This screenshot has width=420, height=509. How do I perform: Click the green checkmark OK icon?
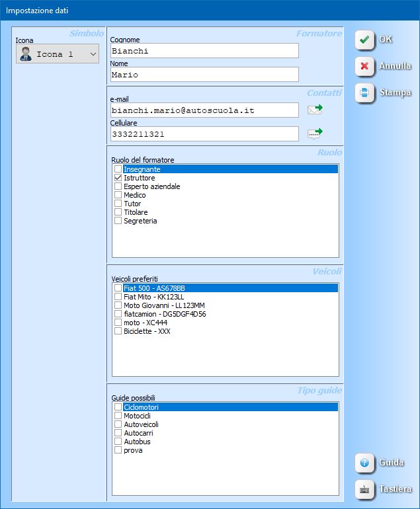pos(364,40)
